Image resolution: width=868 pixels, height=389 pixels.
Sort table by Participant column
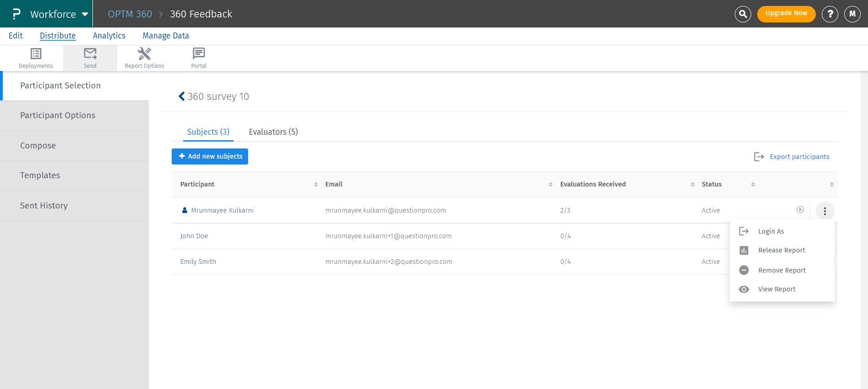315,184
